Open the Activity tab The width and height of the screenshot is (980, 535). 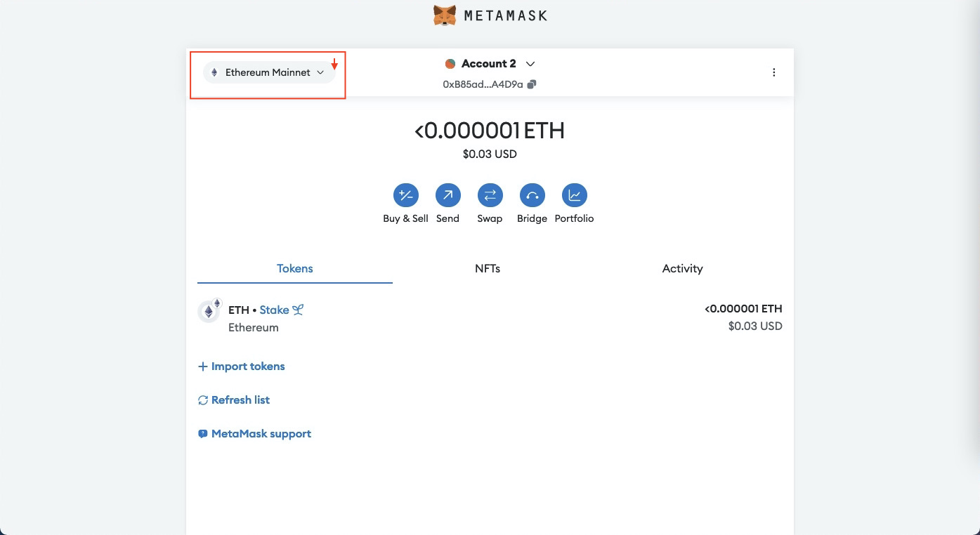[682, 268]
